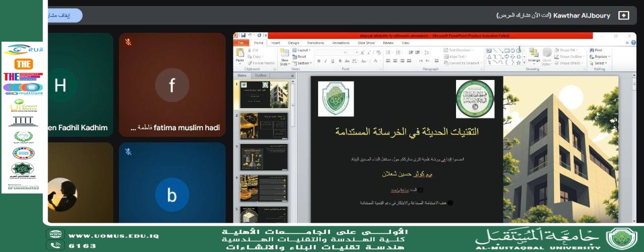
Task: Click the Reset slide button
Action: [299, 57]
